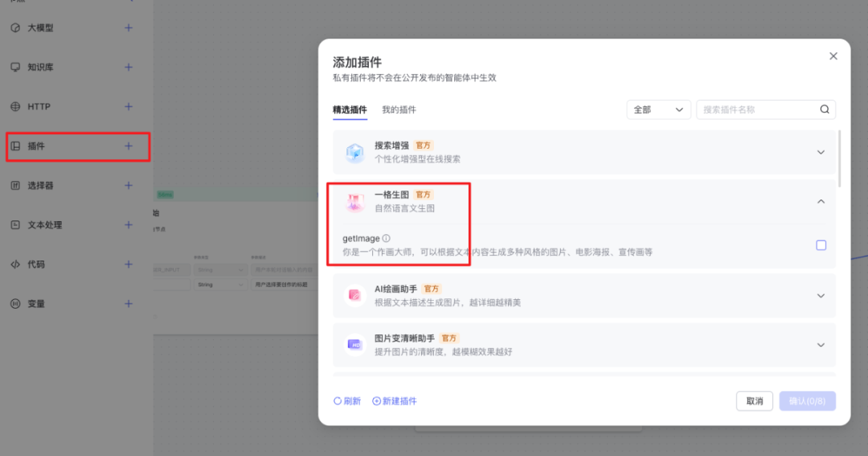The image size is (868, 456).
Task: Expand the 搜索增强 plugin row
Action: (x=821, y=152)
